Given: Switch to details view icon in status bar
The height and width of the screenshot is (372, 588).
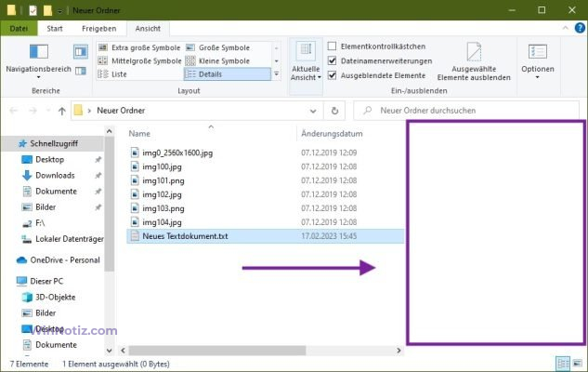Looking at the screenshot, I should point(563,364).
